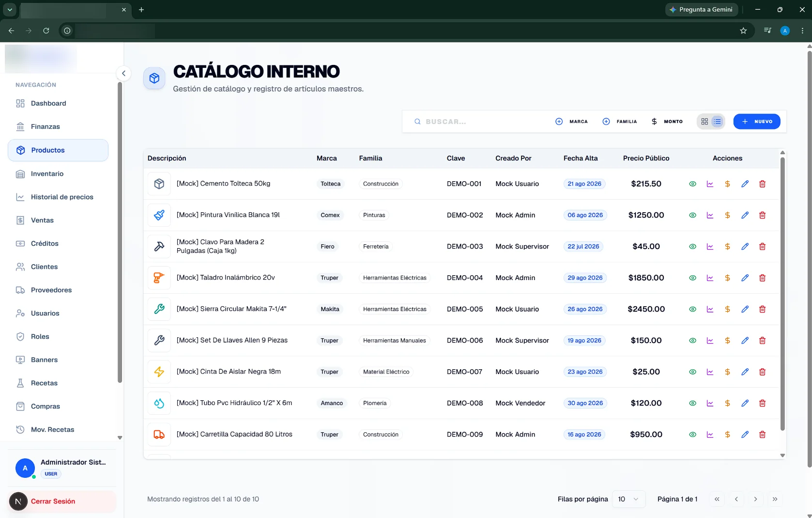Open the browser tab search dropdown

[x=10, y=10]
